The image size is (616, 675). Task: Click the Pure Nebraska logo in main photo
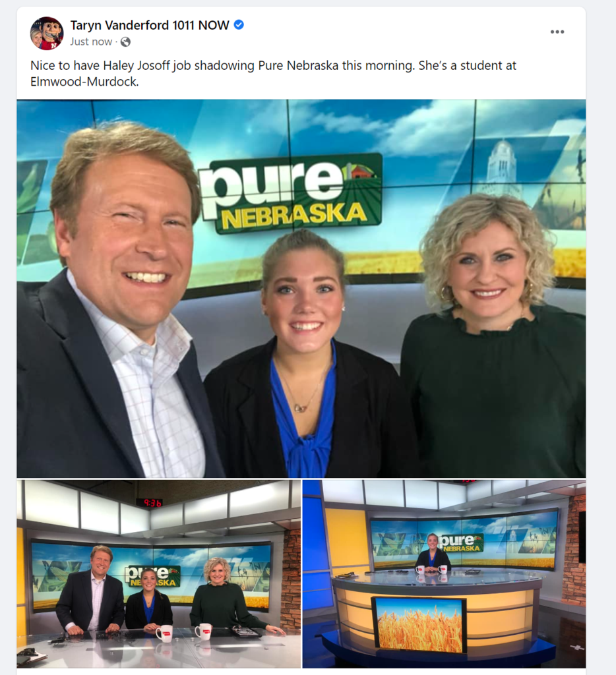click(291, 194)
